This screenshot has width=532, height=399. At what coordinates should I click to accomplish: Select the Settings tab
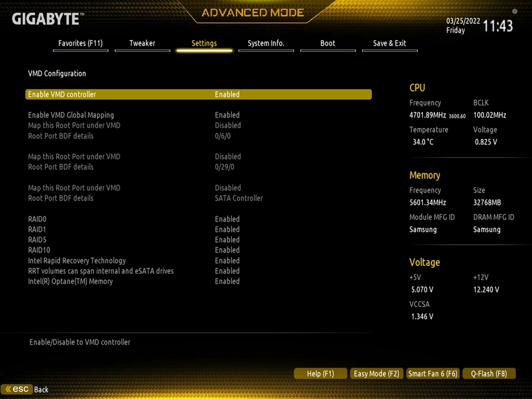coord(204,44)
